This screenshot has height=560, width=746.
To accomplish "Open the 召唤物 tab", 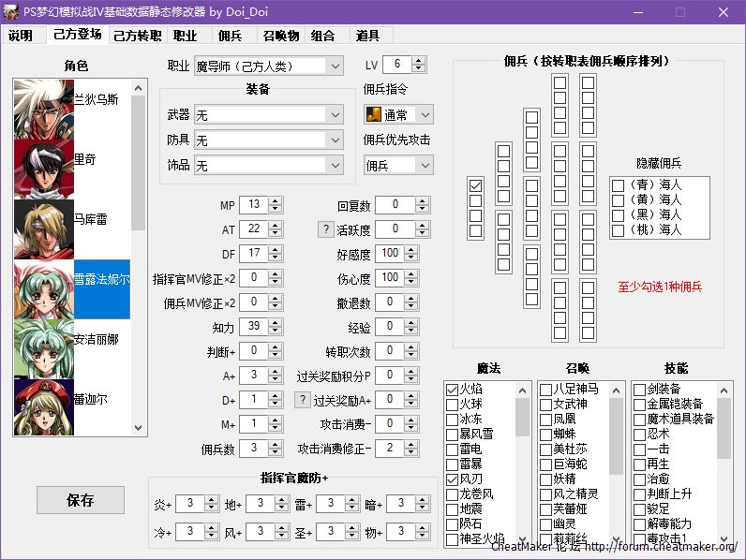I will 280,36.
